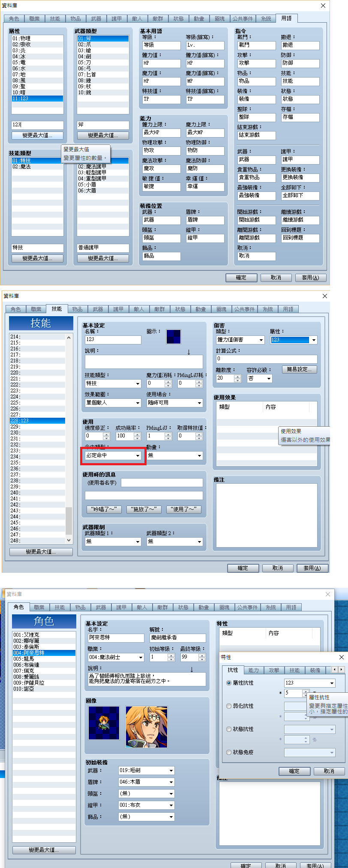This screenshot has height=868, width=348.
Task: Click the 計算公式 input field
Action: click(267, 359)
